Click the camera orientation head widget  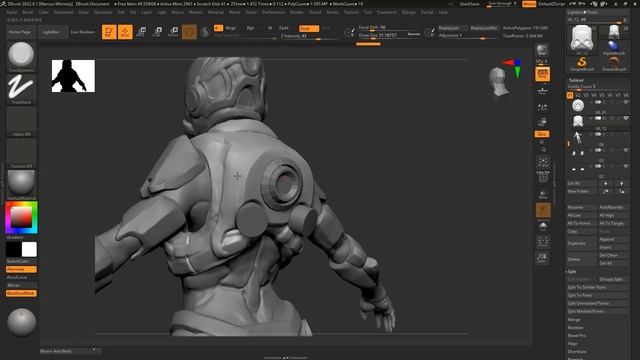498,82
